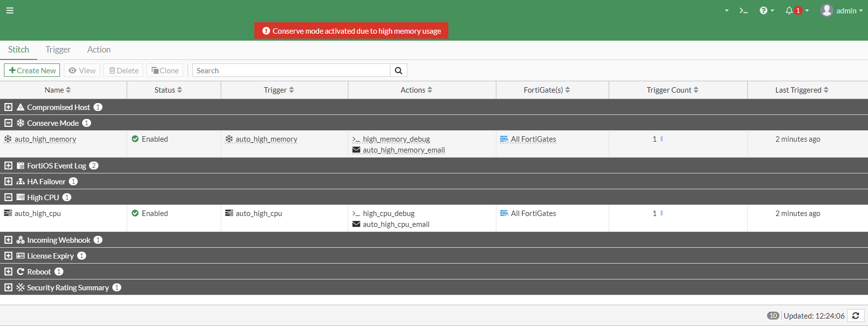
Task: Expand the Compromised Host group
Action: click(x=8, y=107)
